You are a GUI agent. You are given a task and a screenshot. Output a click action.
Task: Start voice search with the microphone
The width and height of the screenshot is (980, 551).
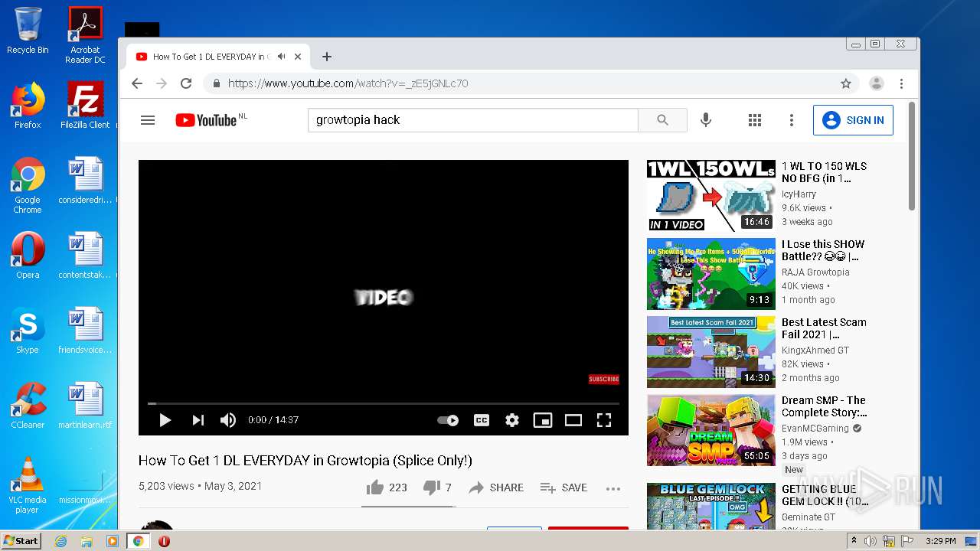point(706,120)
